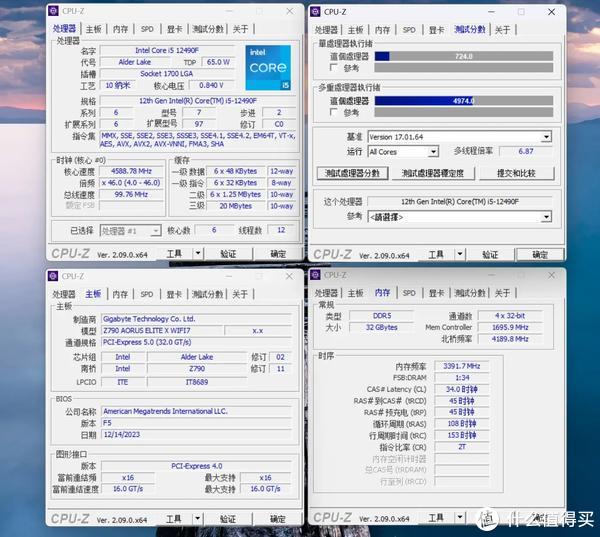Minimize the benchmark CPU-Z window

coord(491,12)
